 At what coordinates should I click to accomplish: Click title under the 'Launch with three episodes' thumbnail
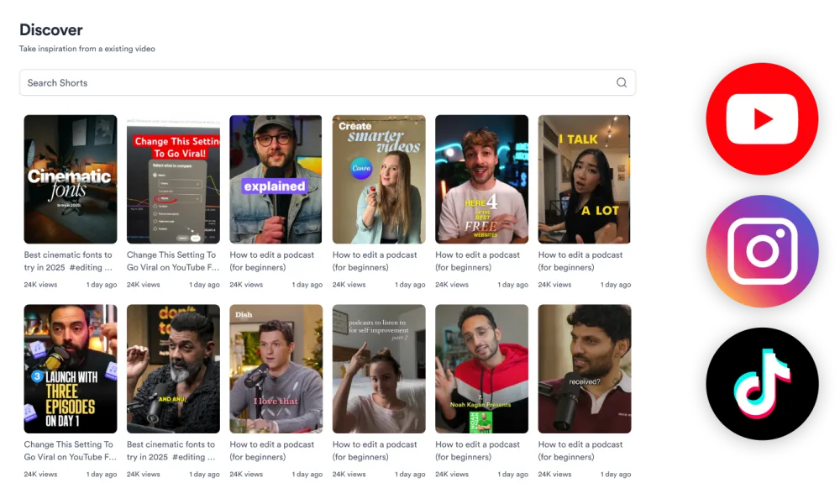[x=71, y=451]
